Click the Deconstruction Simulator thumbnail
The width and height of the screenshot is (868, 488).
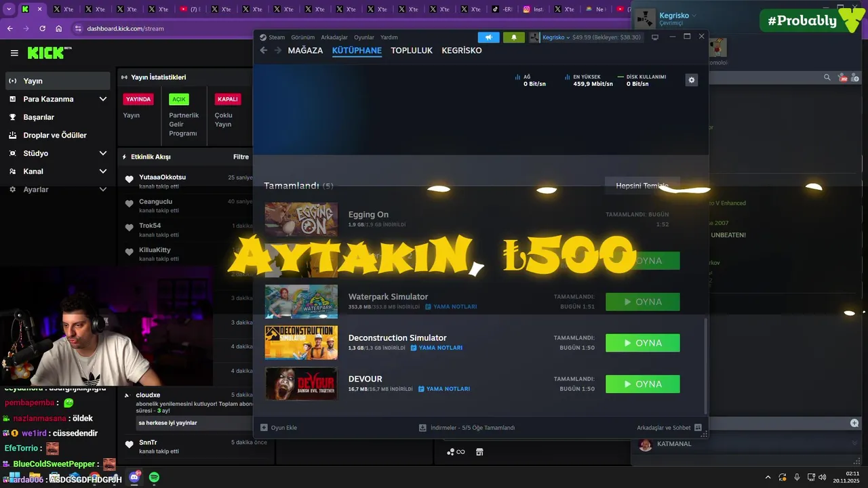pyautogui.click(x=301, y=342)
